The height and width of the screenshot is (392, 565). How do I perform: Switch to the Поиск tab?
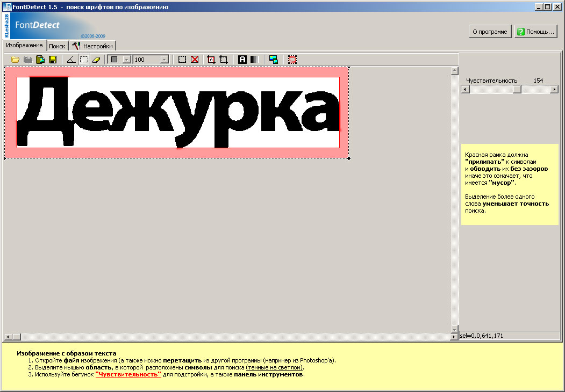[x=57, y=46]
